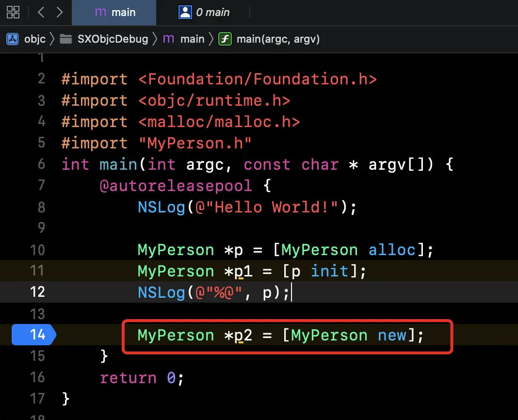Open the main file breadcrumb menu

(192, 39)
